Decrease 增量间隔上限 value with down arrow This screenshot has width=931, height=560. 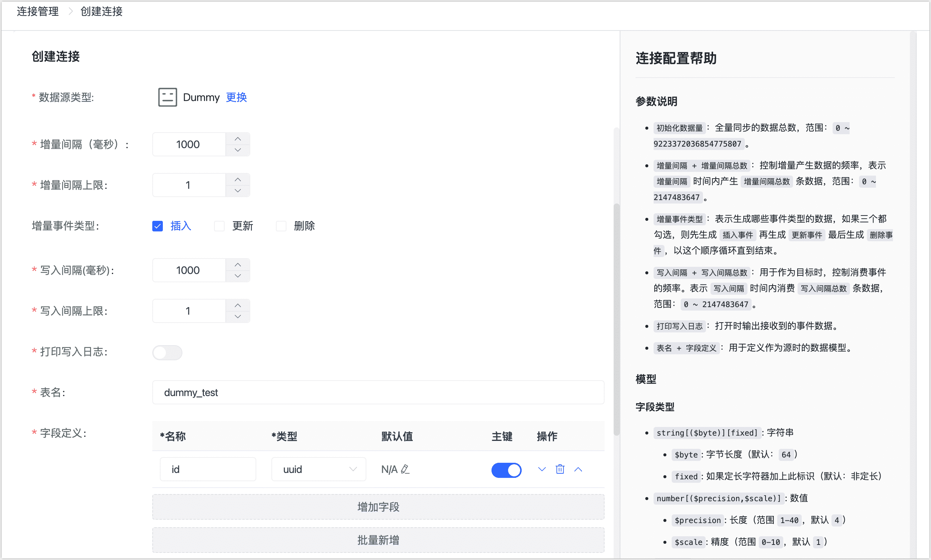[237, 191]
